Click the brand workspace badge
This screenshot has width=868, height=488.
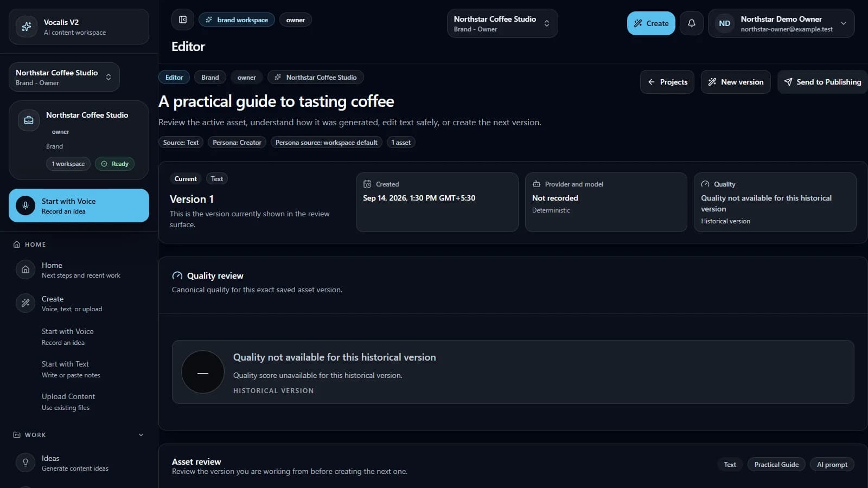tap(237, 20)
